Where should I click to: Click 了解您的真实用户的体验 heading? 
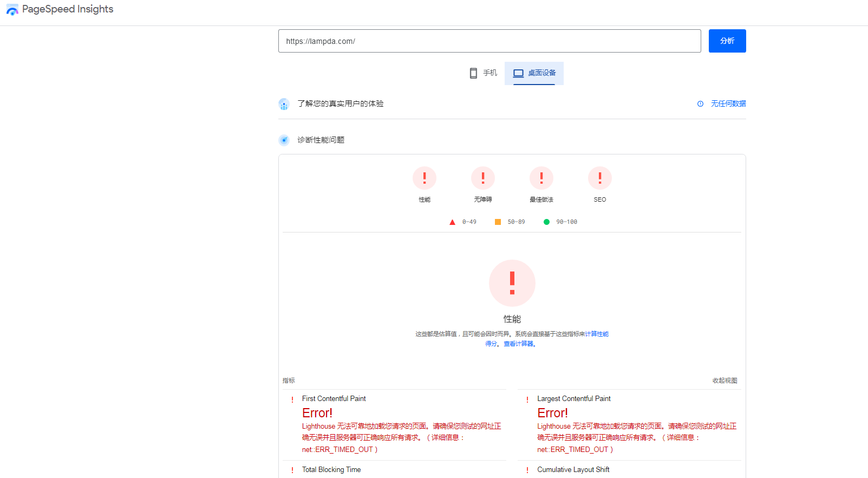(341, 104)
